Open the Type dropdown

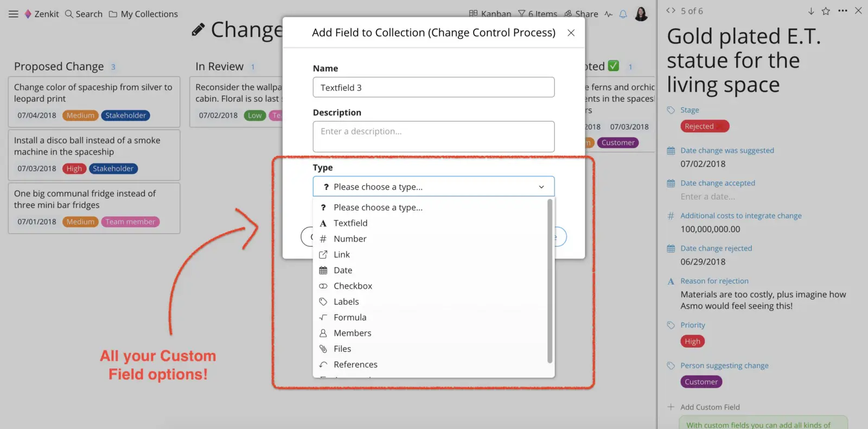point(433,187)
